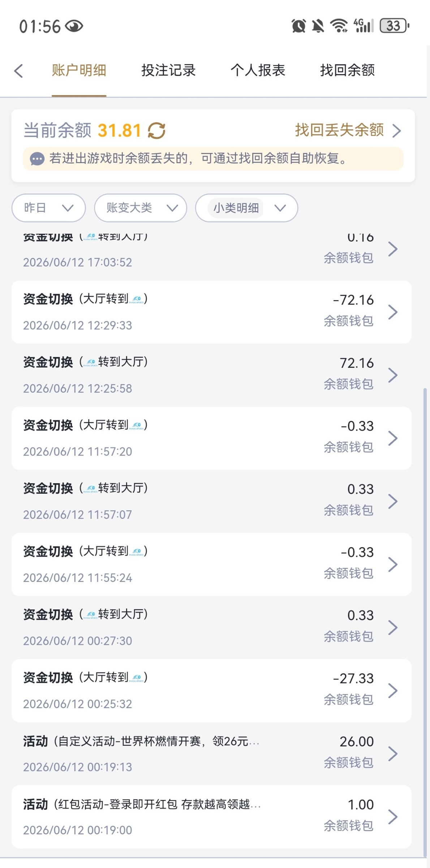The width and height of the screenshot is (430, 868).
Task: Switch to the 投注记录 tab
Action: 168,71
